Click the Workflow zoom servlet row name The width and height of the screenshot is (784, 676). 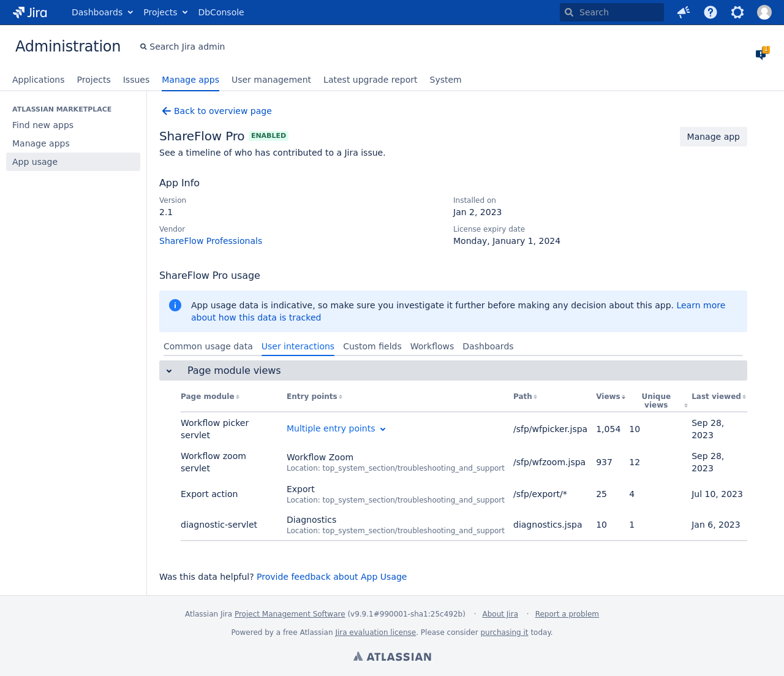point(213,462)
